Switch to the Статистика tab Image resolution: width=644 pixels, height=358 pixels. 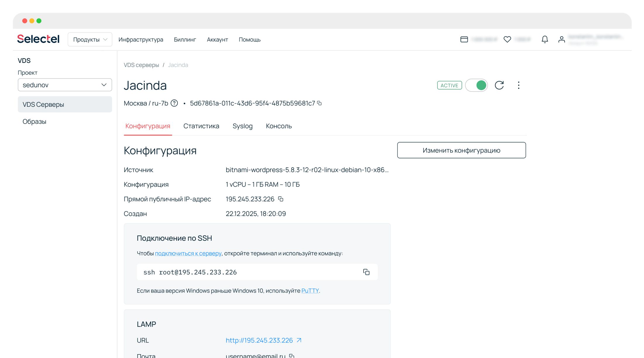201,126
